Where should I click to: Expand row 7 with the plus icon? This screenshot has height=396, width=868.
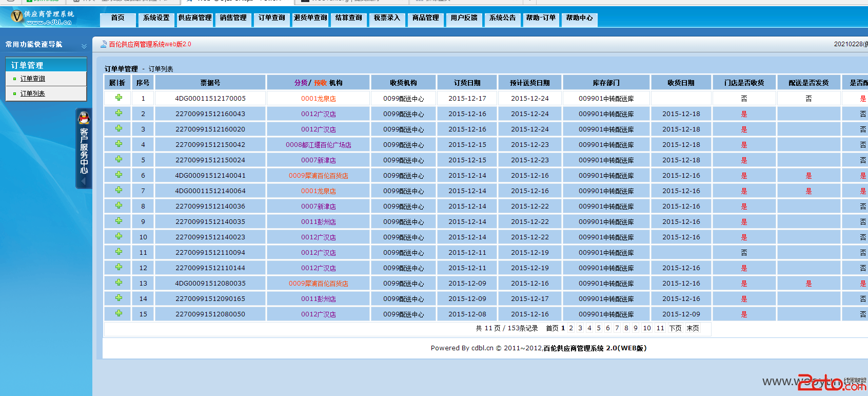pos(119,190)
